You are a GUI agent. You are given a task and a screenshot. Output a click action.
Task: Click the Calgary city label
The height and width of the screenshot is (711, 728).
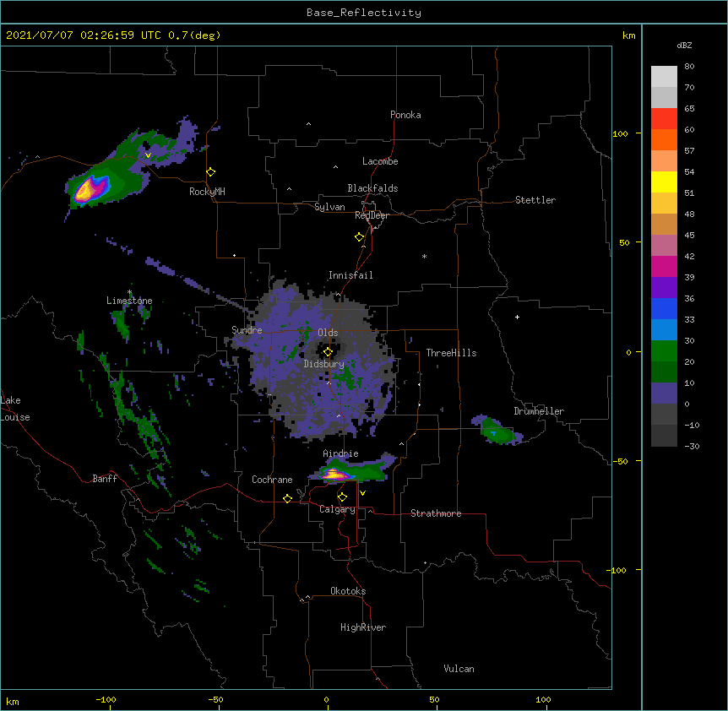click(x=337, y=509)
